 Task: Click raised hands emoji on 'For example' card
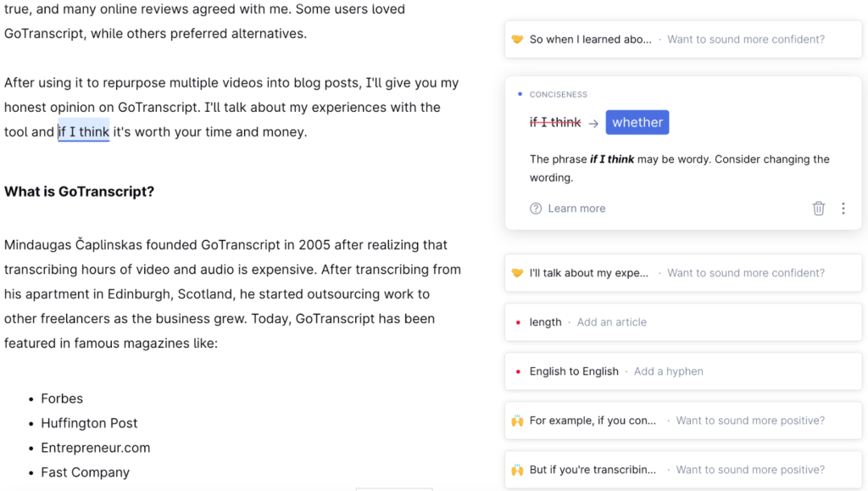click(517, 421)
